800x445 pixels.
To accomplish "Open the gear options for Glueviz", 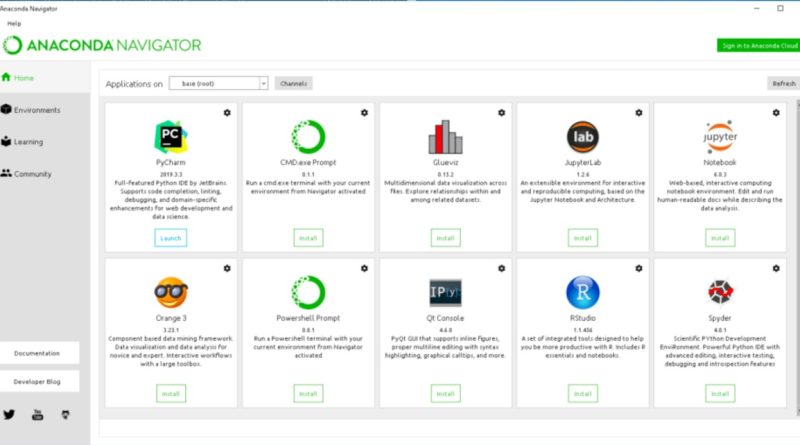I will pyautogui.click(x=502, y=113).
